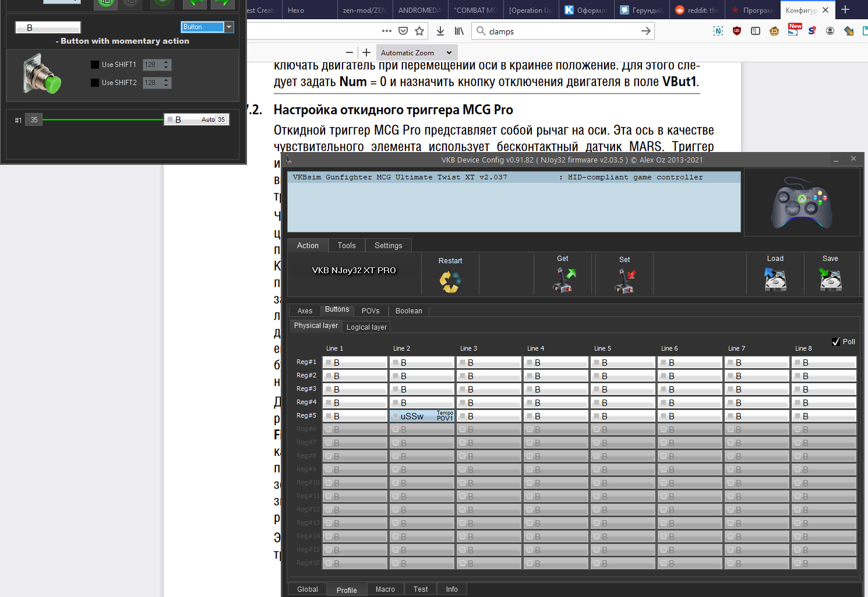
Task: Open the Firefox account icon
Action: click(830, 31)
